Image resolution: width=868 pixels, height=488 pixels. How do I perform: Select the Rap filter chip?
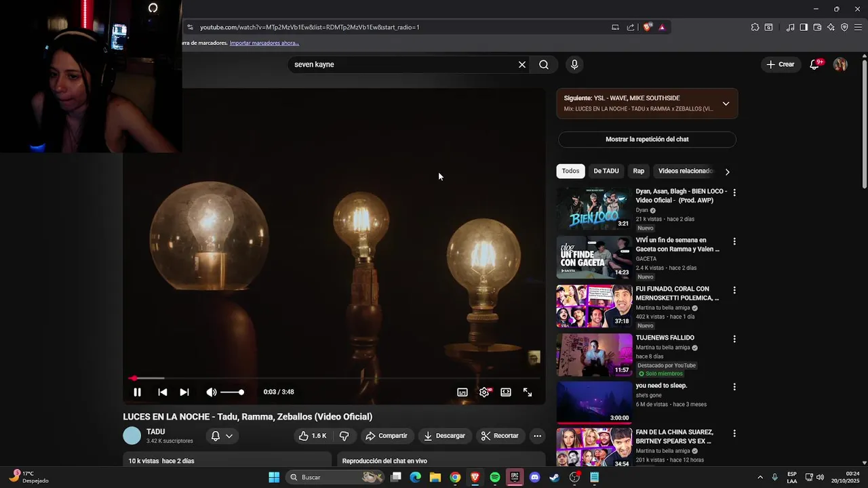click(x=639, y=171)
